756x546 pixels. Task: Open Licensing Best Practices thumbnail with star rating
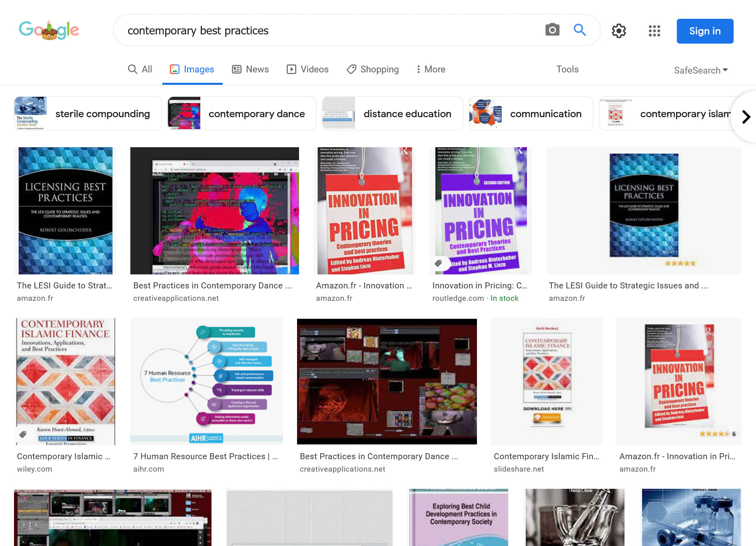(x=644, y=211)
